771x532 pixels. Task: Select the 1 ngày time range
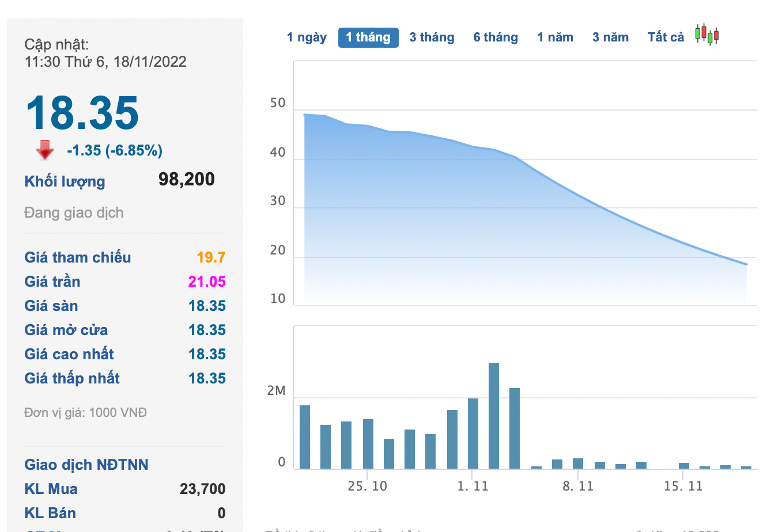[307, 37]
